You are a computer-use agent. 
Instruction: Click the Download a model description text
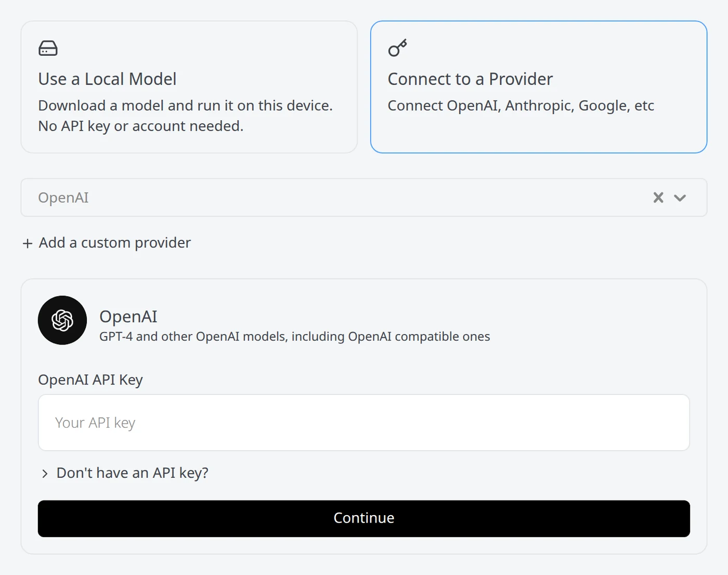coord(186,116)
